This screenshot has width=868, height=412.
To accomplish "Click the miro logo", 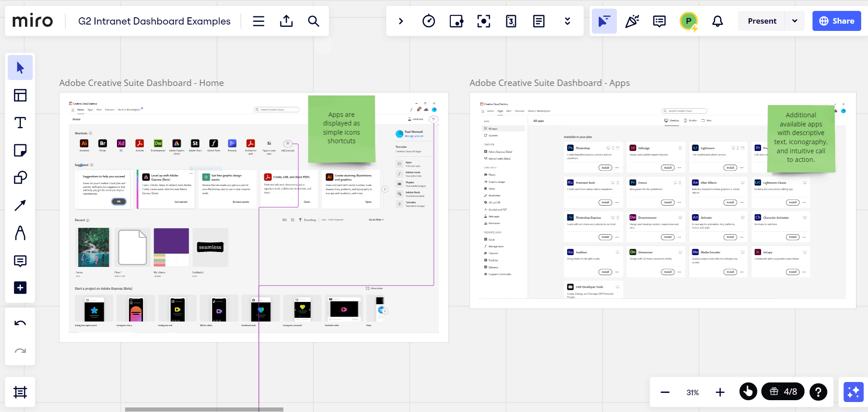I will pos(33,21).
